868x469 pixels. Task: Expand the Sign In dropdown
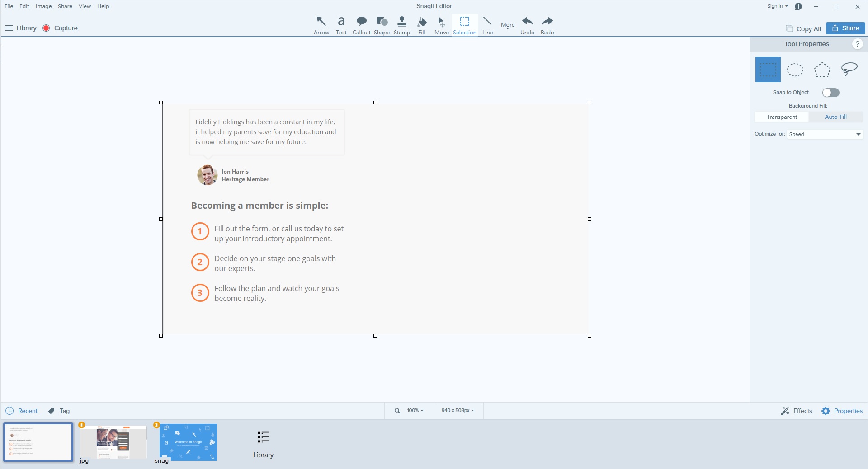[777, 6]
